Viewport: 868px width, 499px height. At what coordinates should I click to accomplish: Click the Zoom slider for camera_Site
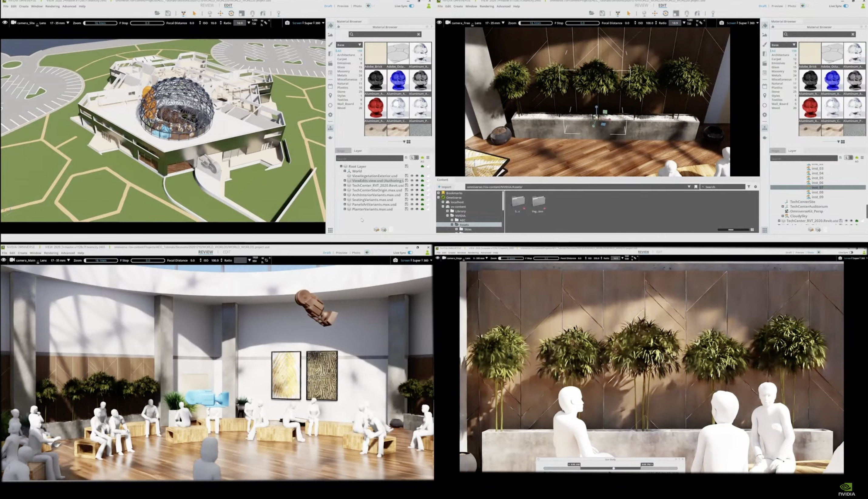100,23
